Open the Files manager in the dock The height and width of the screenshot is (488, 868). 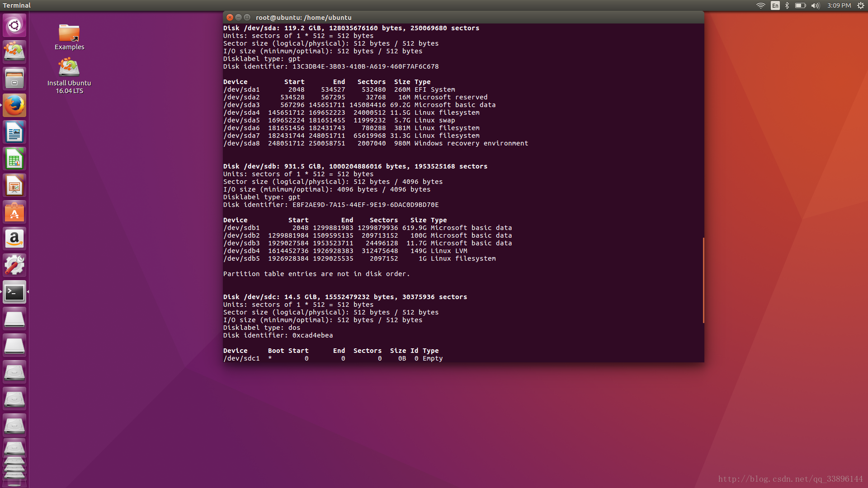tap(14, 79)
